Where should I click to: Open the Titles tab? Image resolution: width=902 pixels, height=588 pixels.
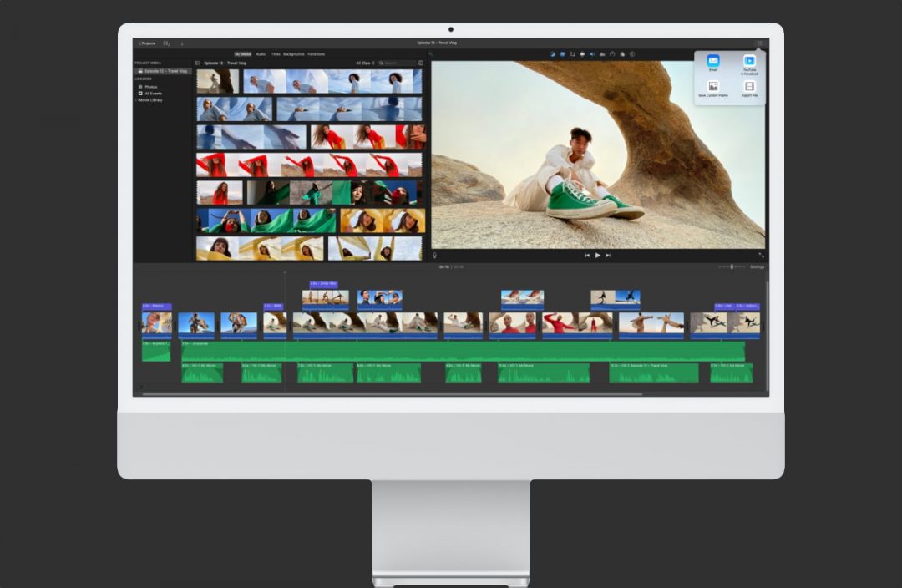point(276,53)
